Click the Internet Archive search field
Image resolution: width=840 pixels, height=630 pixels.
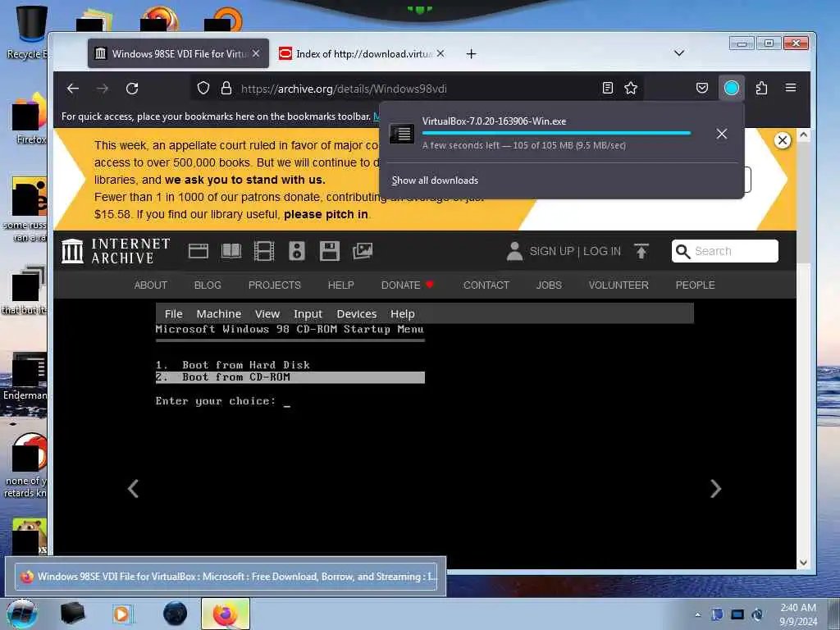point(725,251)
